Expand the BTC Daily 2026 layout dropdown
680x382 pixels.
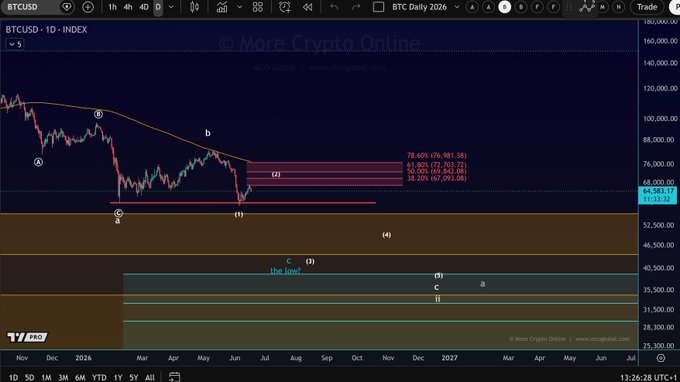tap(457, 7)
